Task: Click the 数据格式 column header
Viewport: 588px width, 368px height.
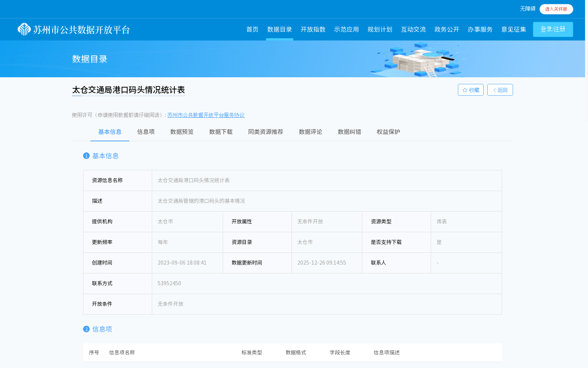Action: pyautogui.click(x=296, y=353)
